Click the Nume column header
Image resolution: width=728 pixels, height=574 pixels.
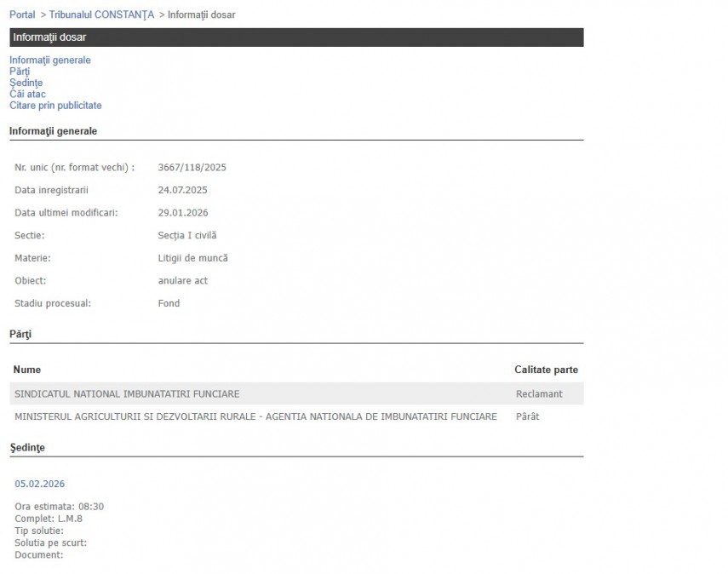(x=27, y=370)
